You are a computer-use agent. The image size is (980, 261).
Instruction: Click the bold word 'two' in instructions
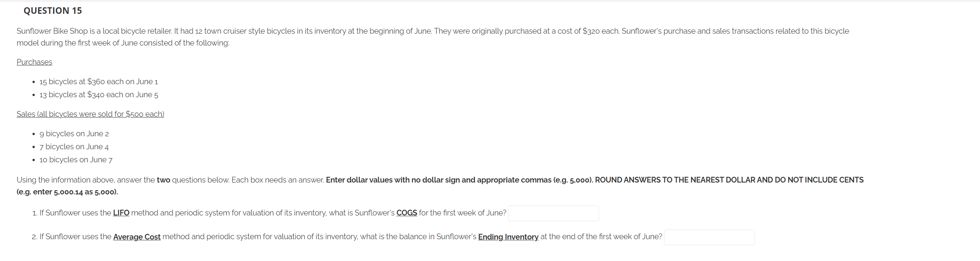click(164, 180)
